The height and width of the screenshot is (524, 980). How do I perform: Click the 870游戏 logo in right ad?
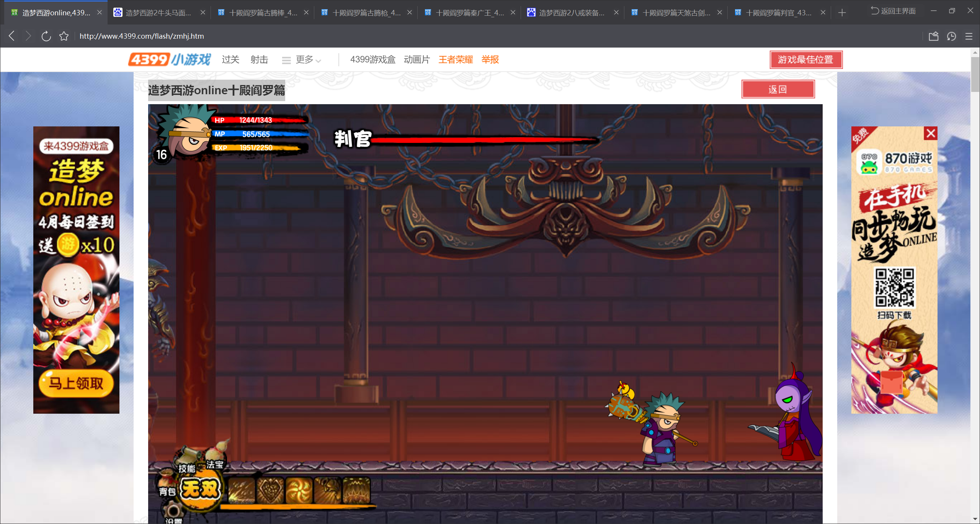(x=895, y=162)
